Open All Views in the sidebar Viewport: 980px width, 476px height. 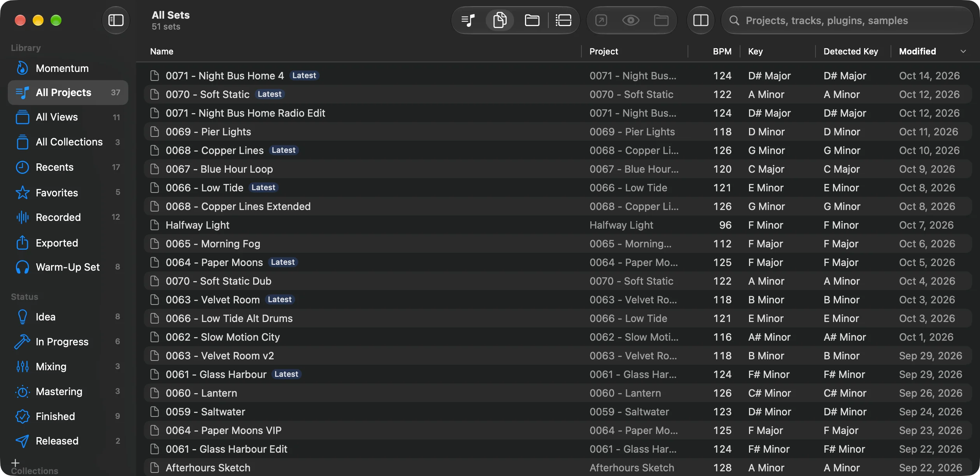tap(68, 117)
